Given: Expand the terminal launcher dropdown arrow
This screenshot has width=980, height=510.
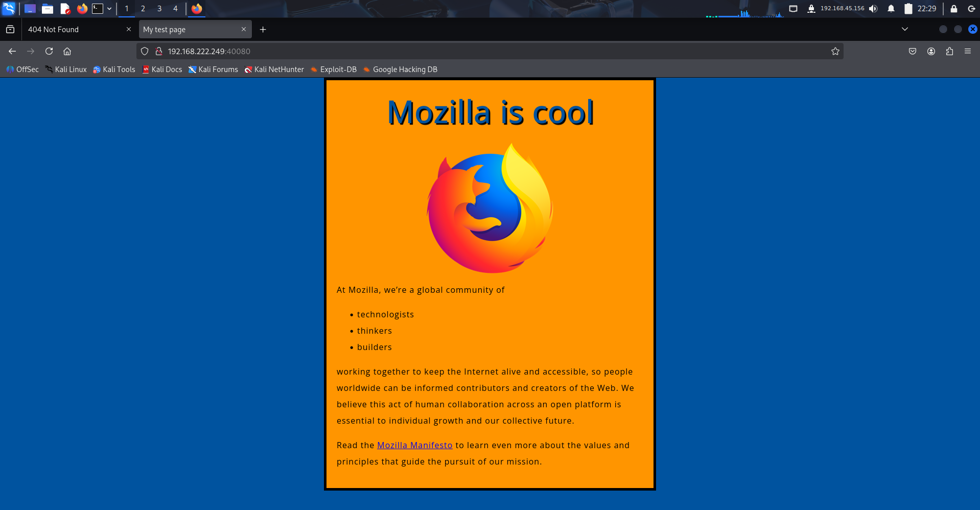Looking at the screenshot, I should pos(109,8).
